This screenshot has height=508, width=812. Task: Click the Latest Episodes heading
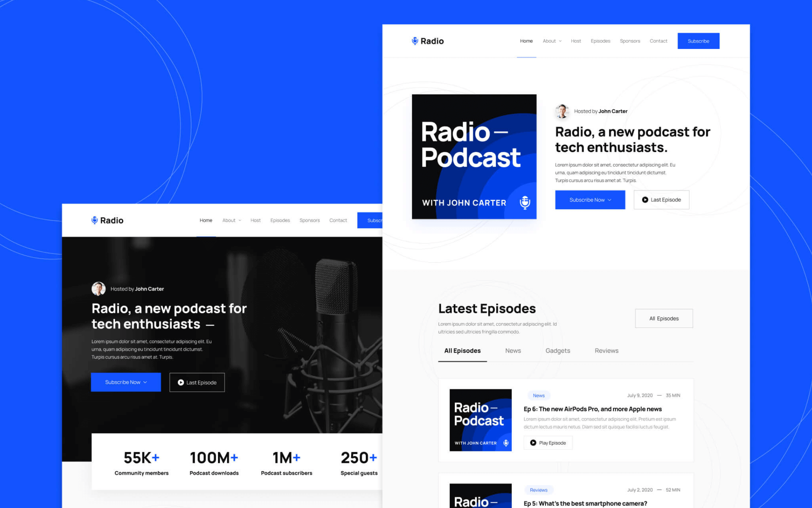[x=487, y=309]
